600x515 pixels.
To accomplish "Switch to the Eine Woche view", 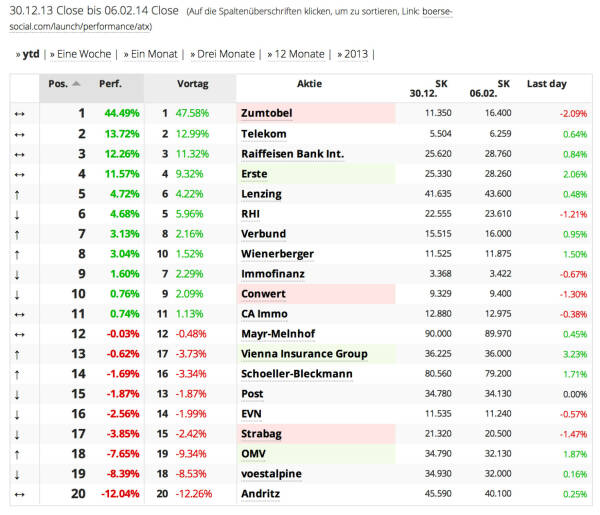I will click(81, 54).
